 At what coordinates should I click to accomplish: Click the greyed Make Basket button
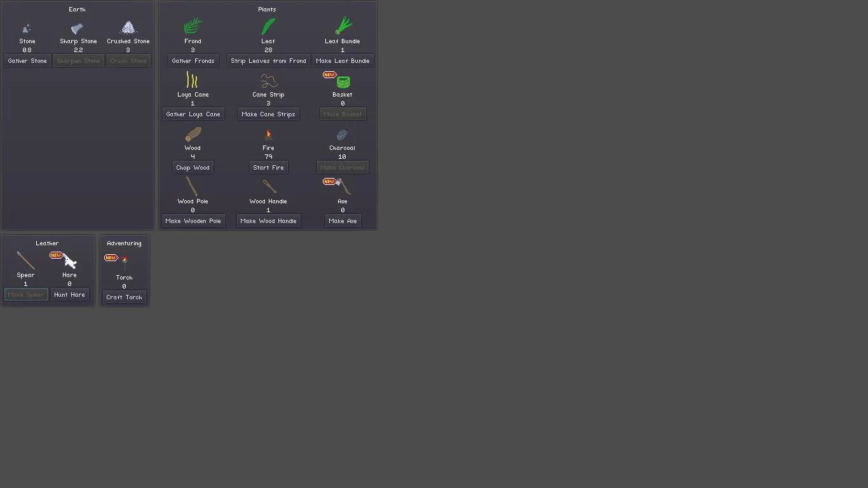[342, 114]
